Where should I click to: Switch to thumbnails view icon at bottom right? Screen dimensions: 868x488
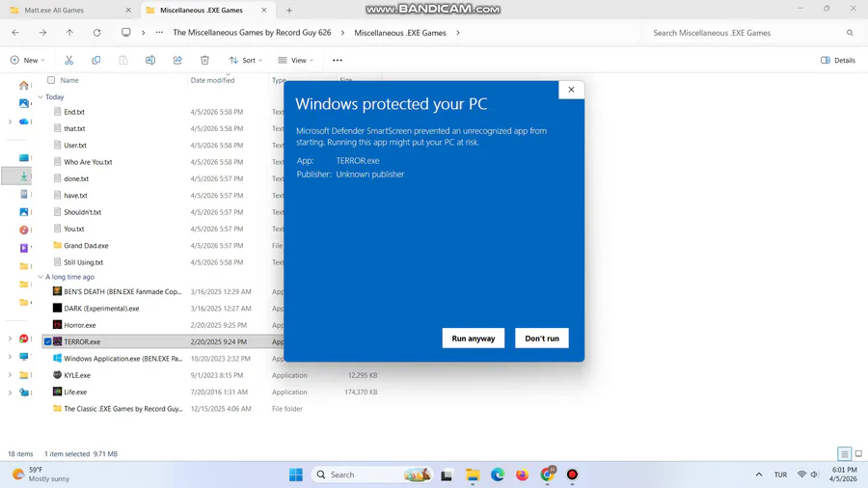(858, 453)
